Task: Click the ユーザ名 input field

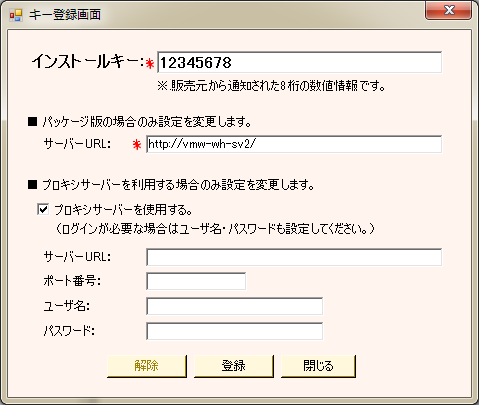Action: (x=235, y=306)
